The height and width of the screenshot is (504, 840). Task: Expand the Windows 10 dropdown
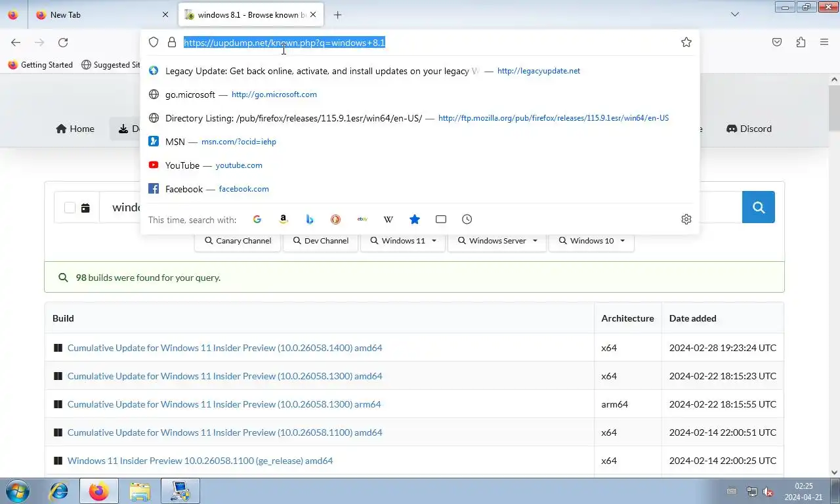[x=591, y=241]
